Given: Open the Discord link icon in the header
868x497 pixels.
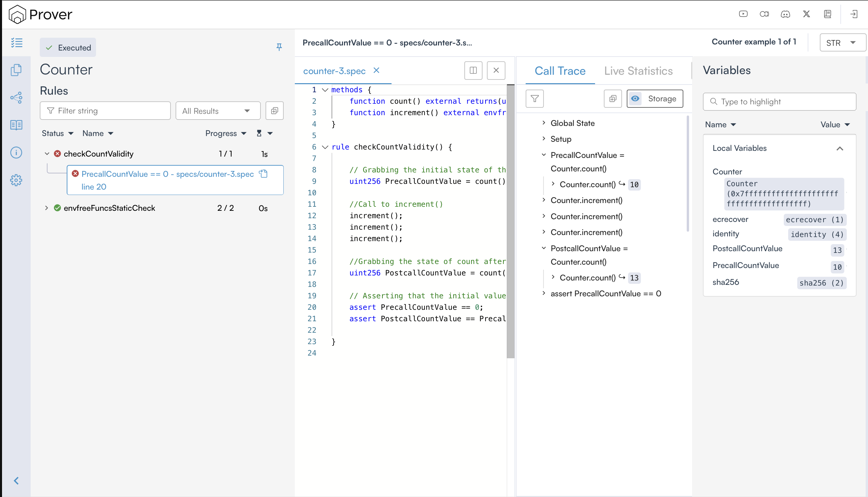Looking at the screenshot, I should 785,14.
